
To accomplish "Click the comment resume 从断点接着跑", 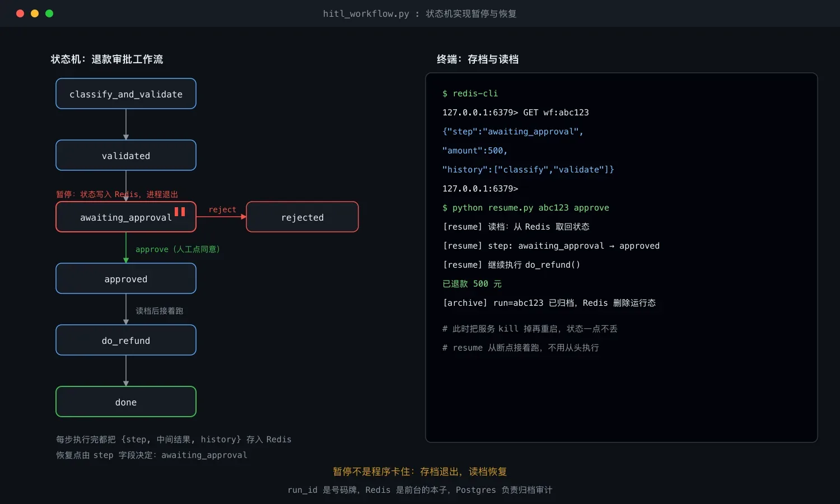I will [521, 348].
